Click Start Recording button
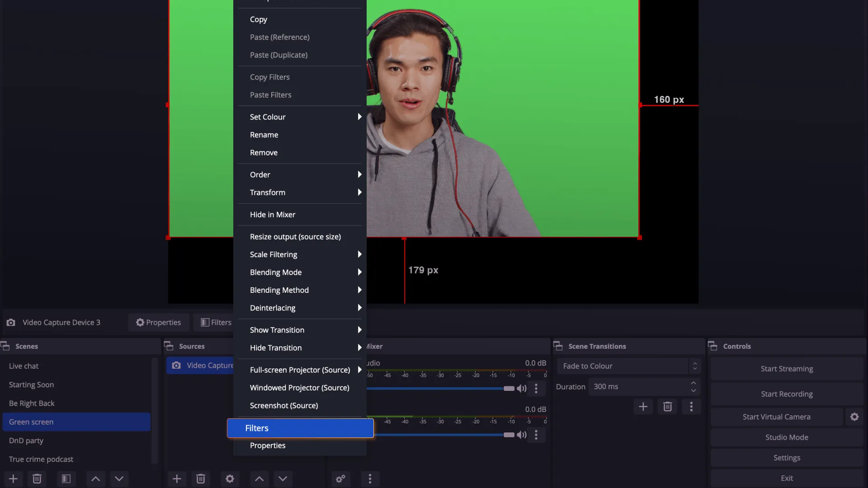The image size is (868, 488). pos(787,394)
